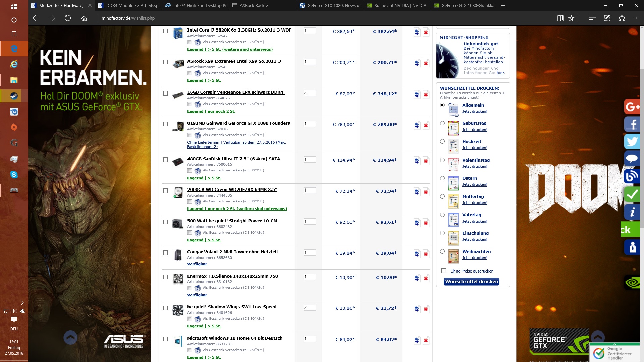The image size is (644, 362).
Task: Switch to GeForce GTX 1080-Grafikkarte tab
Action: click(468, 5)
